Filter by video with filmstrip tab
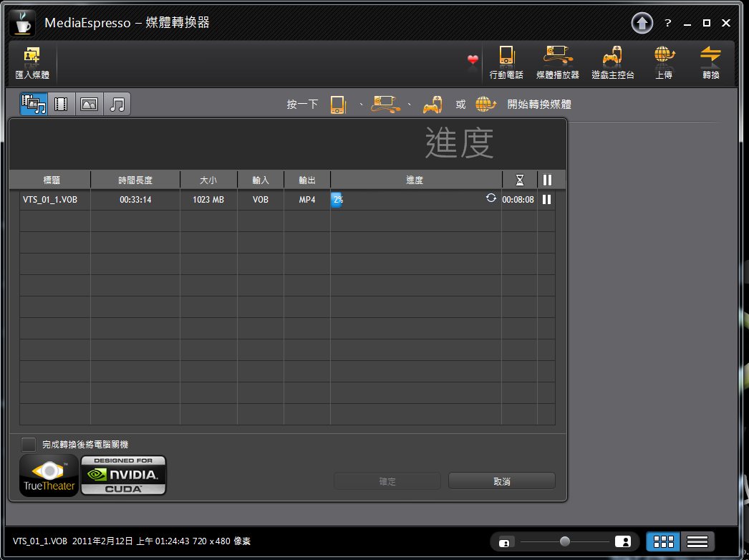 point(61,104)
